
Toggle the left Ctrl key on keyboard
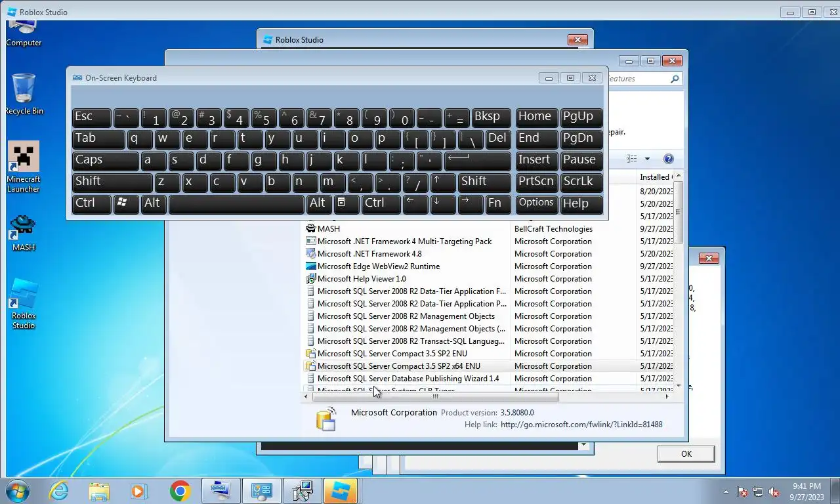tap(91, 204)
